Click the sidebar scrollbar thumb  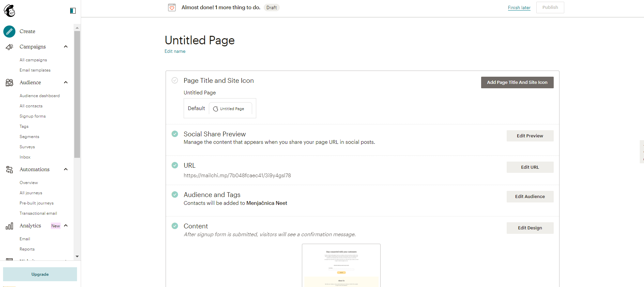point(77,94)
